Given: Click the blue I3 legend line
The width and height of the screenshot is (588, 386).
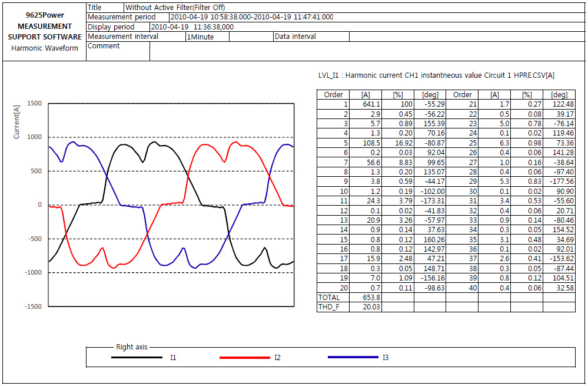Looking at the screenshot, I should point(352,357).
